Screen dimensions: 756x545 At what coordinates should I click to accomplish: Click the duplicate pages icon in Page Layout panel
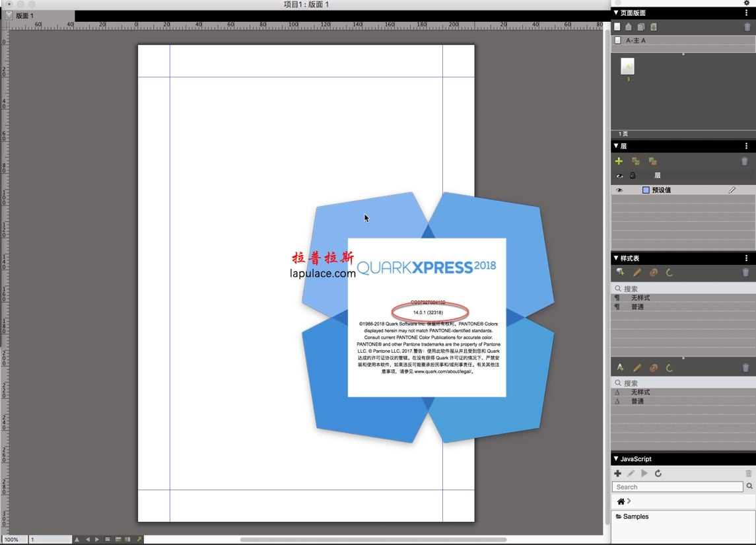tap(641, 27)
